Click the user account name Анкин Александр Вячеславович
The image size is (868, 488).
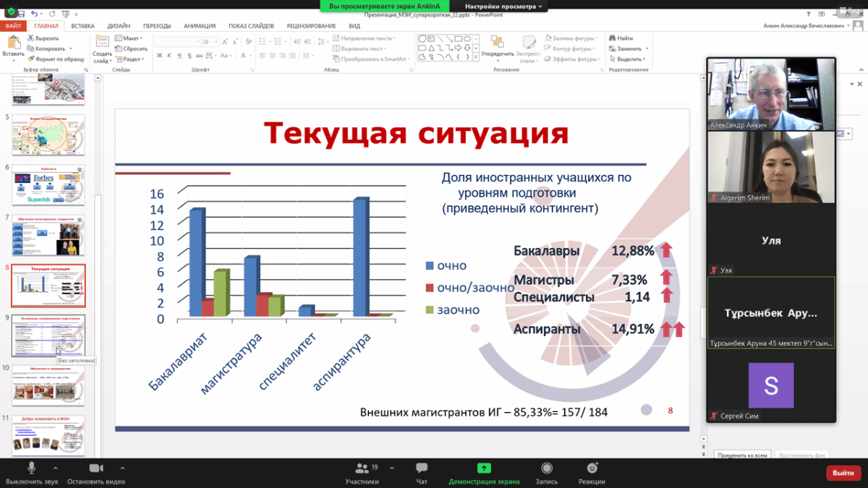(x=803, y=26)
